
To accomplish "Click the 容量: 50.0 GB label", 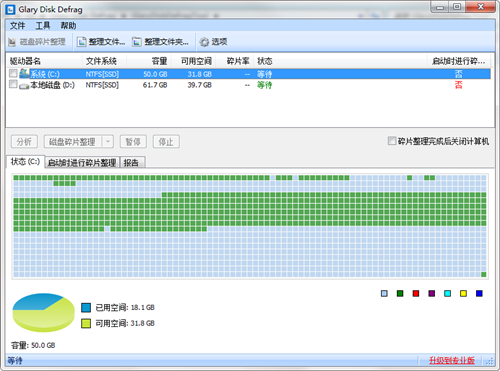I will (33, 345).
